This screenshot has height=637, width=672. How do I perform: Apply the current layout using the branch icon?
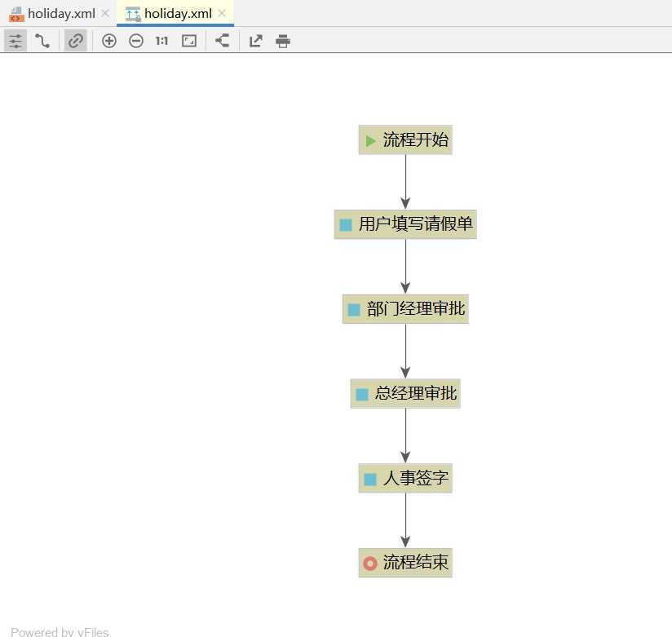pos(222,41)
